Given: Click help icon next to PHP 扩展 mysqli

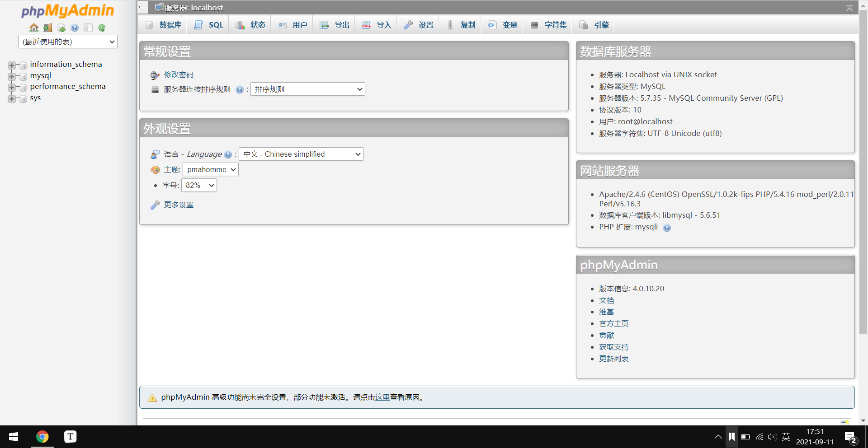Looking at the screenshot, I should (x=667, y=228).
